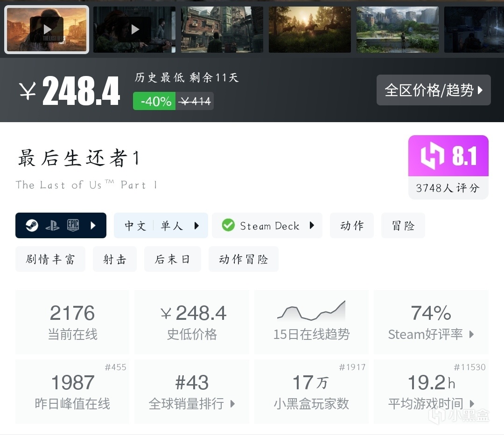Click the Steam platform icon
Viewport: 504px width, 435px height.
pyautogui.click(x=32, y=225)
